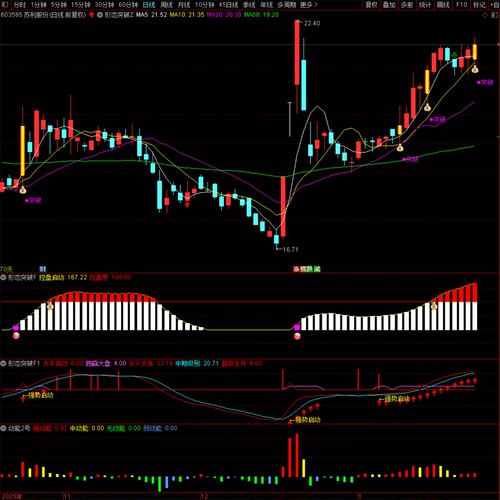Click the 财 finance marker icon on timeline
The image size is (500, 500).
[43, 269]
